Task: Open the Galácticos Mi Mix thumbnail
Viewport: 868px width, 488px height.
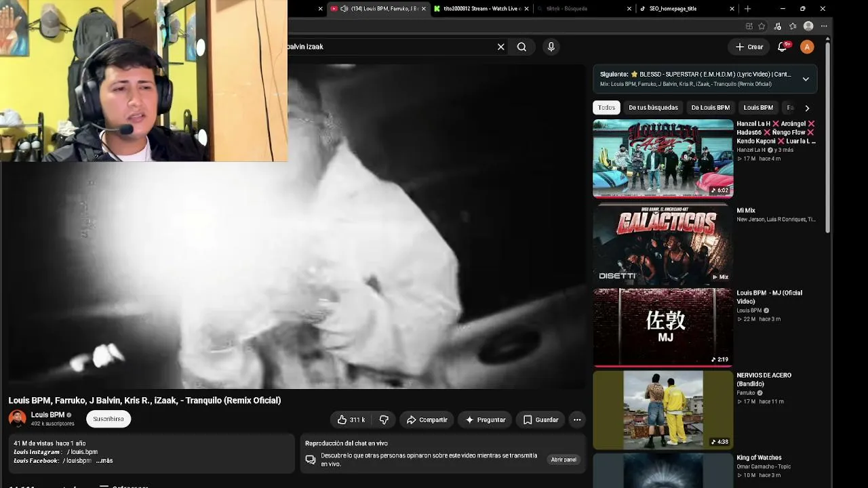Action: [x=663, y=243]
